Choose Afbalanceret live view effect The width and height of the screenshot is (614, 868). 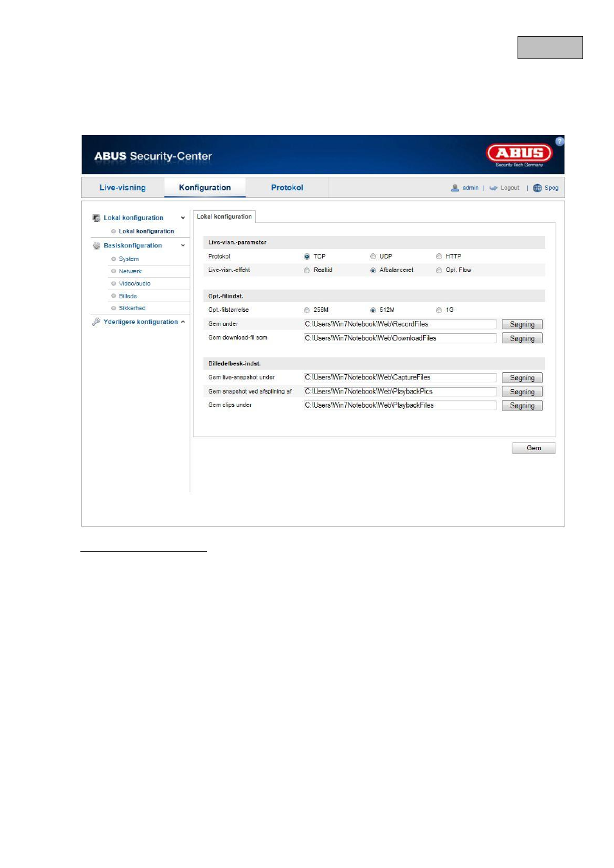click(x=373, y=271)
